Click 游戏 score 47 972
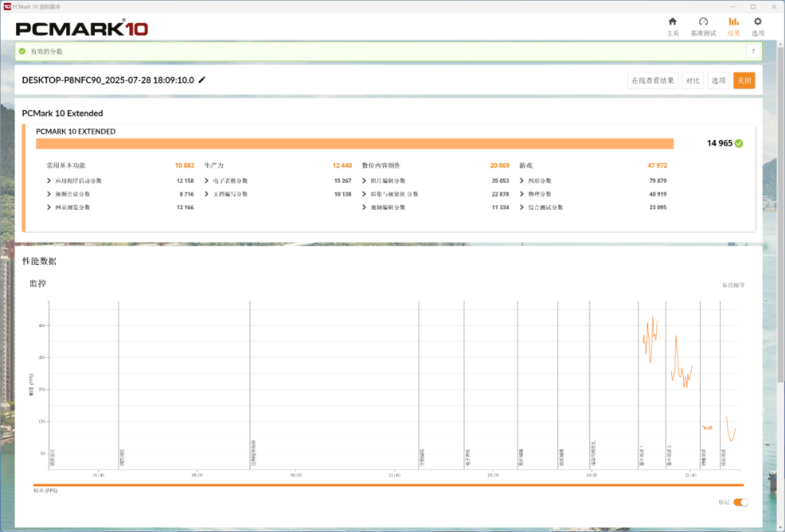 [657, 165]
